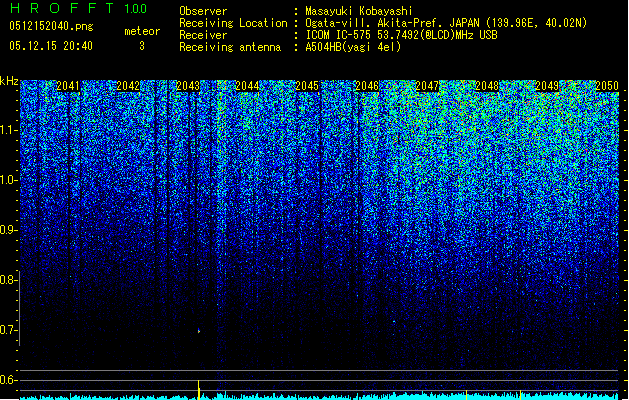Click the 2050 time marker
The width and height of the screenshot is (629, 400).
tap(607, 86)
